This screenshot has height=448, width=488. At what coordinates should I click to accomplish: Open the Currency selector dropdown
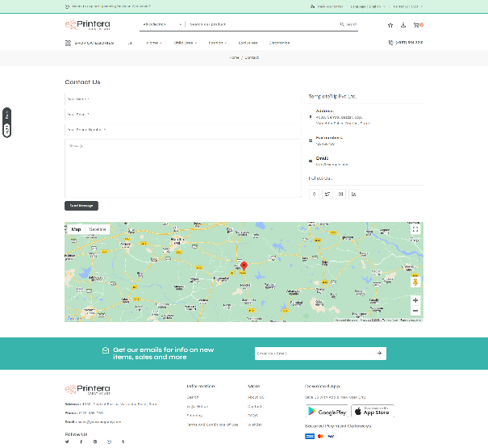(408, 6)
